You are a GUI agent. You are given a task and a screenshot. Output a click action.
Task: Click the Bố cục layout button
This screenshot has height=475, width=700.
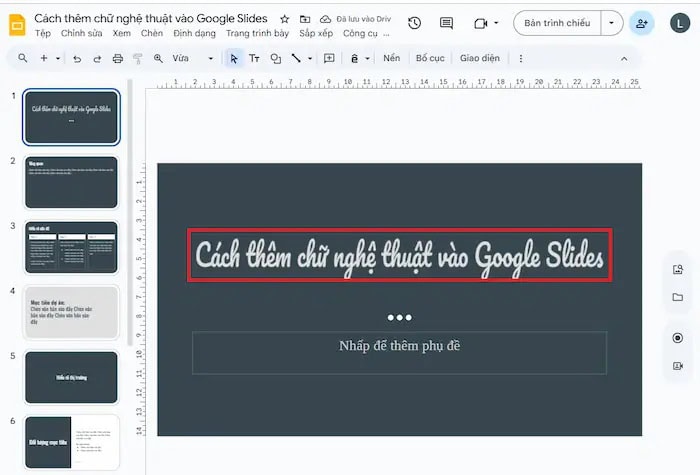(x=430, y=58)
